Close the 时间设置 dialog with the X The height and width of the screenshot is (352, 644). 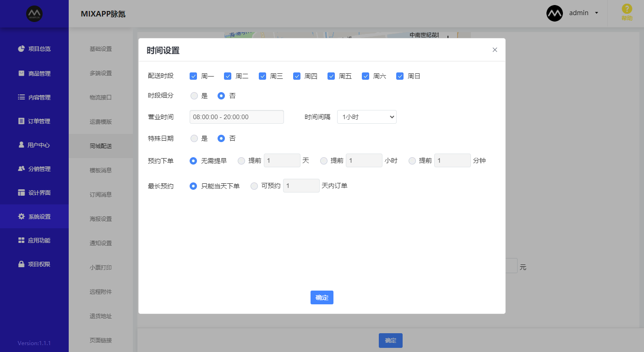[495, 50]
